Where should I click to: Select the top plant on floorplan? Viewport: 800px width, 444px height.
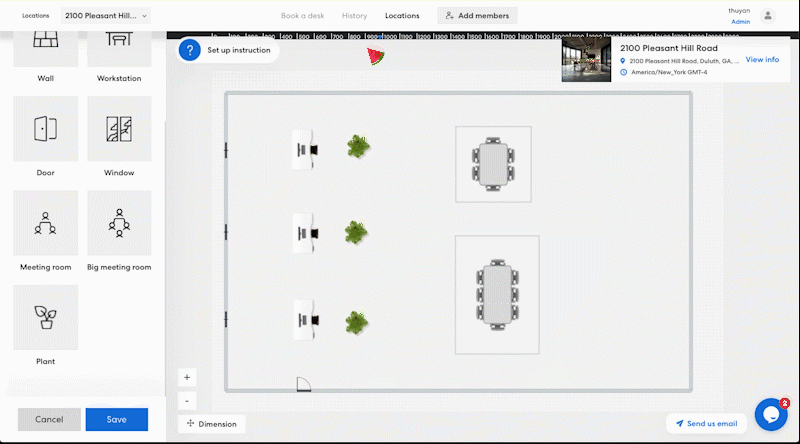tap(358, 146)
